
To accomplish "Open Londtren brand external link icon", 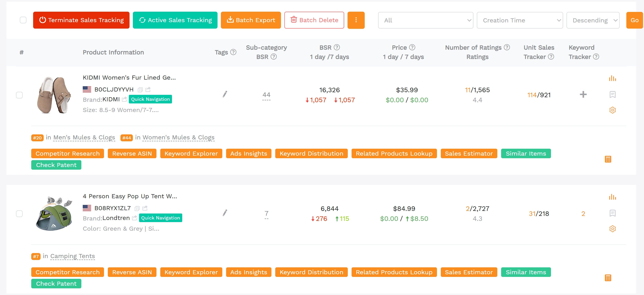I will pyautogui.click(x=134, y=218).
